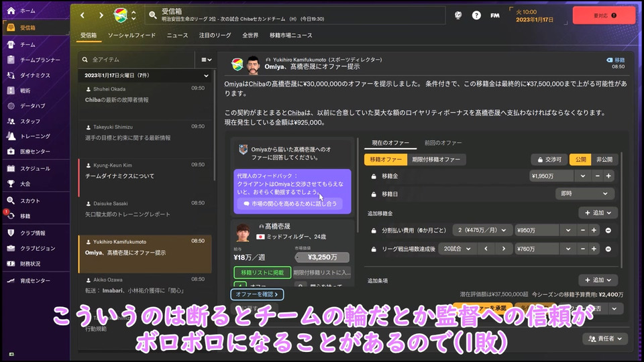This screenshot has height=362, width=644.
Task: Increase 移籍金 with the plus button
Action: tap(608, 176)
